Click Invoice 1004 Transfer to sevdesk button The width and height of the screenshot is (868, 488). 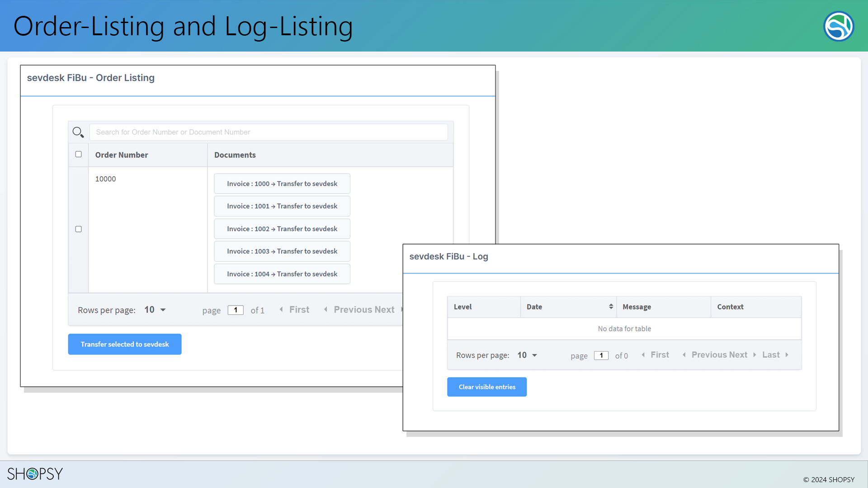(x=281, y=273)
